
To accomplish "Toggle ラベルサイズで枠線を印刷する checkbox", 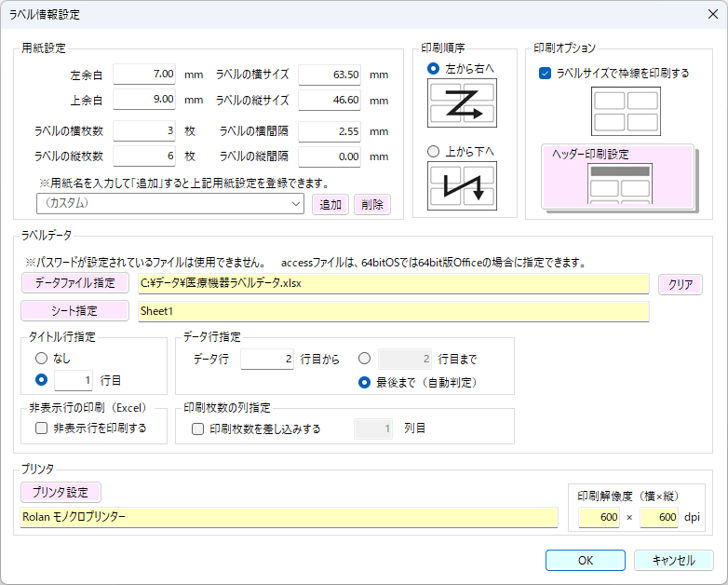I will tap(546, 73).
